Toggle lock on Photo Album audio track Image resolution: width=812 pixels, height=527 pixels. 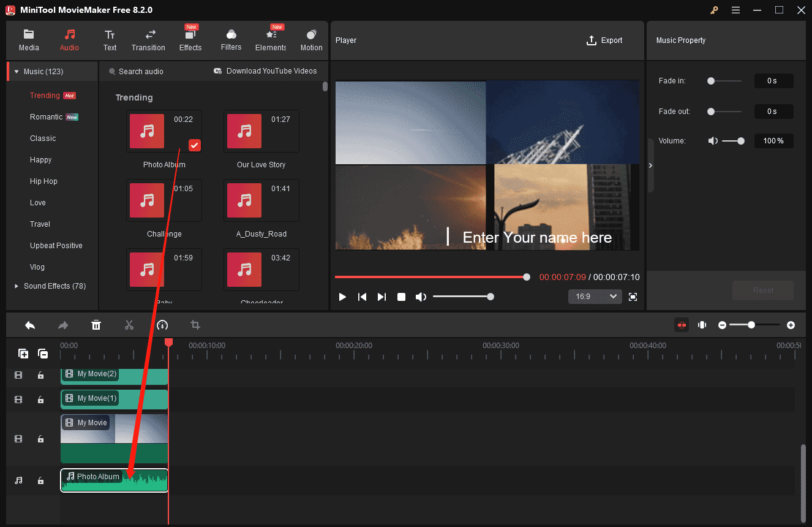pos(40,481)
